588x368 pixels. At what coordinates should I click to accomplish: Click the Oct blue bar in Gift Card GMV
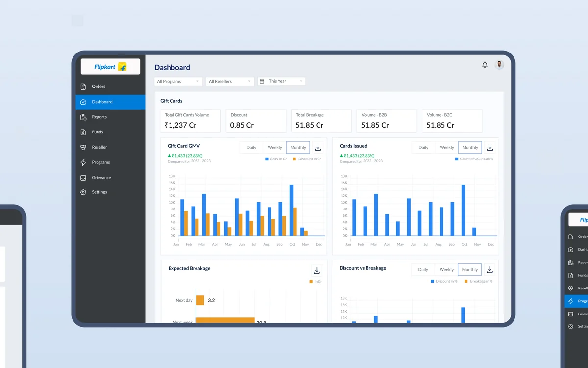pos(291,210)
